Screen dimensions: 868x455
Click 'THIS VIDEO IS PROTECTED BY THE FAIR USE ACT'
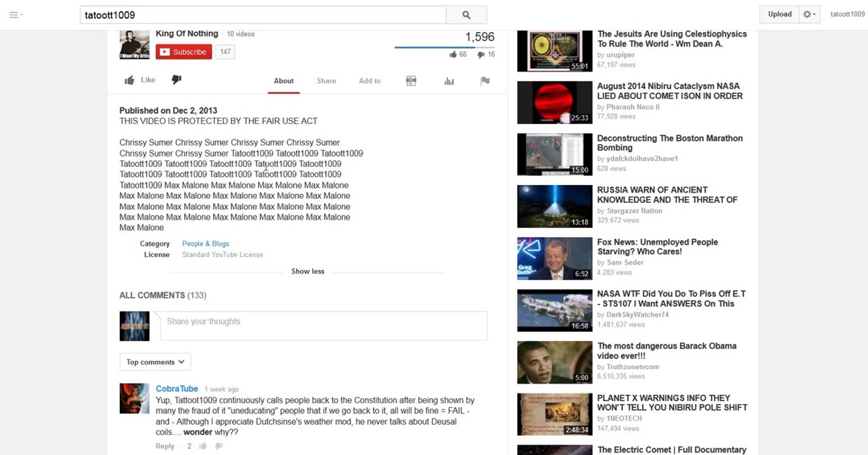click(218, 121)
